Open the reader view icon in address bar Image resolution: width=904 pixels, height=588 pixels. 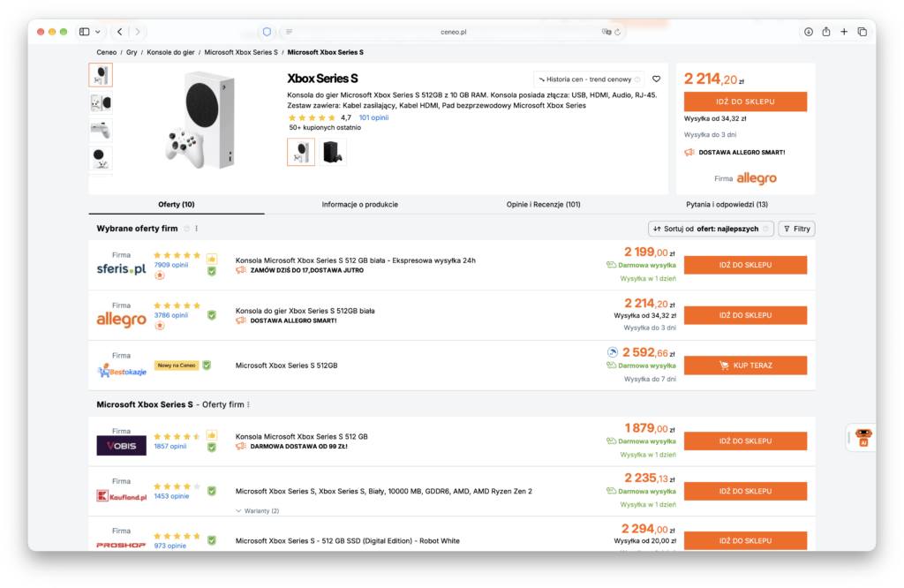(289, 32)
